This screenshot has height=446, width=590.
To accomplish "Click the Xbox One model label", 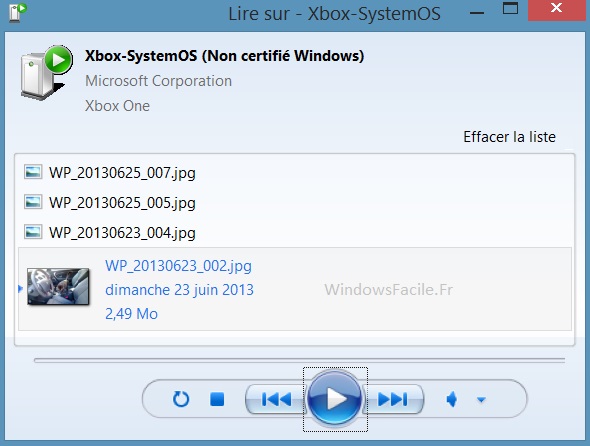I will (x=117, y=106).
